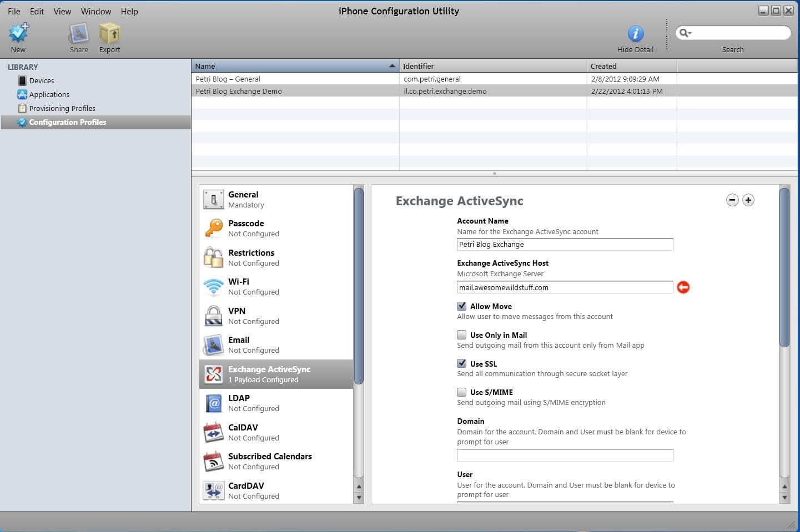The image size is (800, 532).
Task: Open the General payload section
Action: (x=276, y=199)
